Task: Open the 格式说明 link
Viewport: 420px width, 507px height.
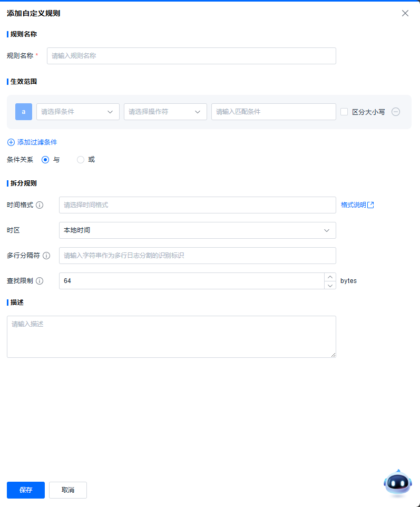Action: 357,205
